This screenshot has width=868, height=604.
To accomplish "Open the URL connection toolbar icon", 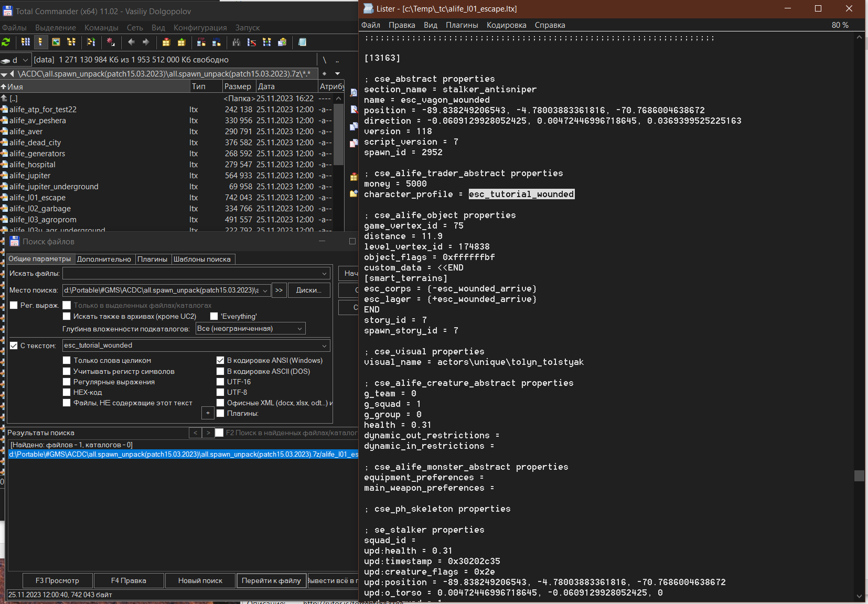I will tap(216, 42).
